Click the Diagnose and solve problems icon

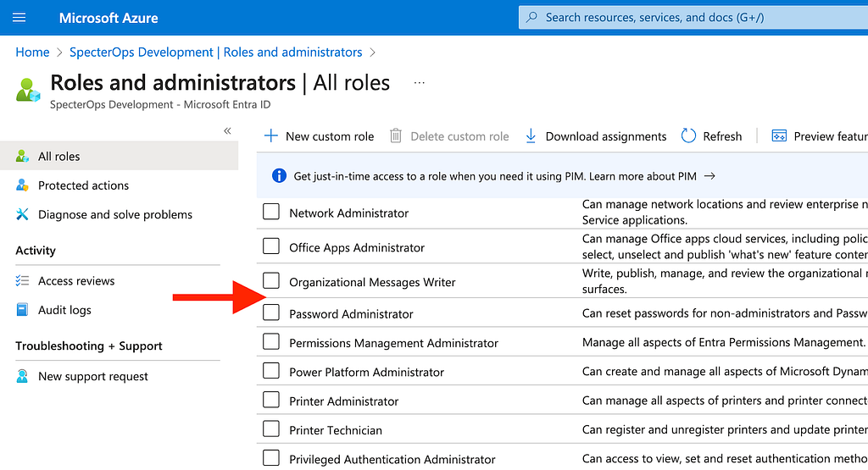[x=23, y=214]
